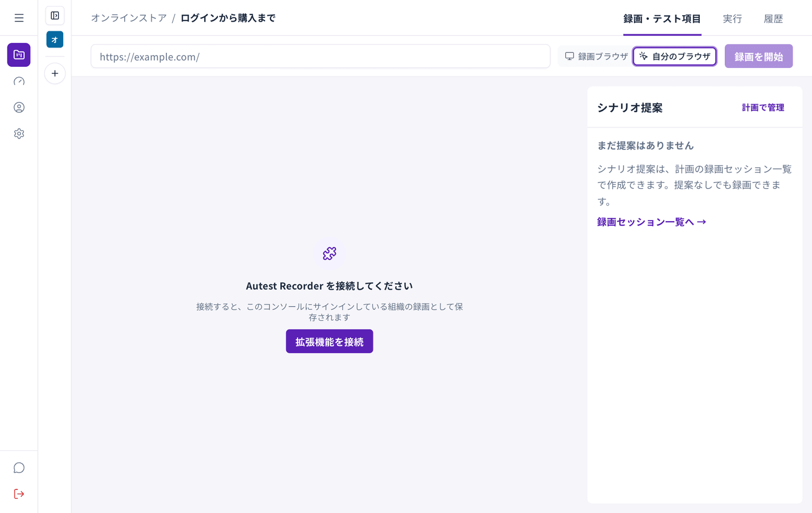
Task: Click the まだ提案はありません message
Action: click(x=645, y=146)
